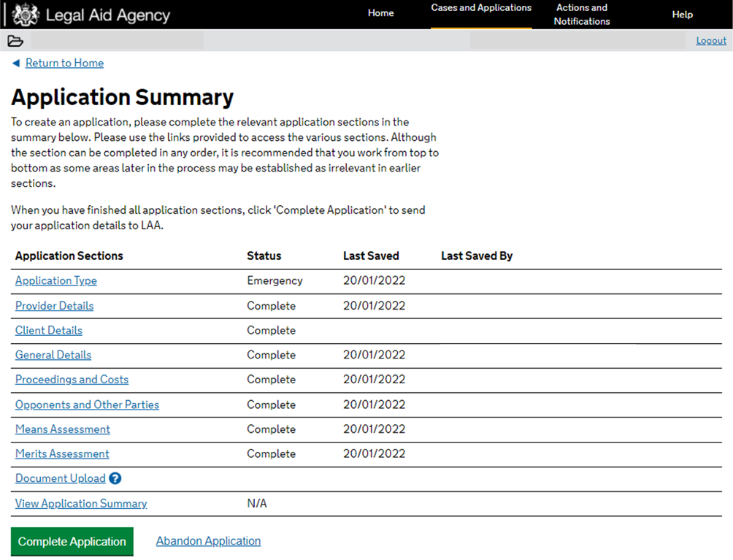733x560 pixels.
Task: Switch to Cases and Applications tab
Action: coord(481,8)
